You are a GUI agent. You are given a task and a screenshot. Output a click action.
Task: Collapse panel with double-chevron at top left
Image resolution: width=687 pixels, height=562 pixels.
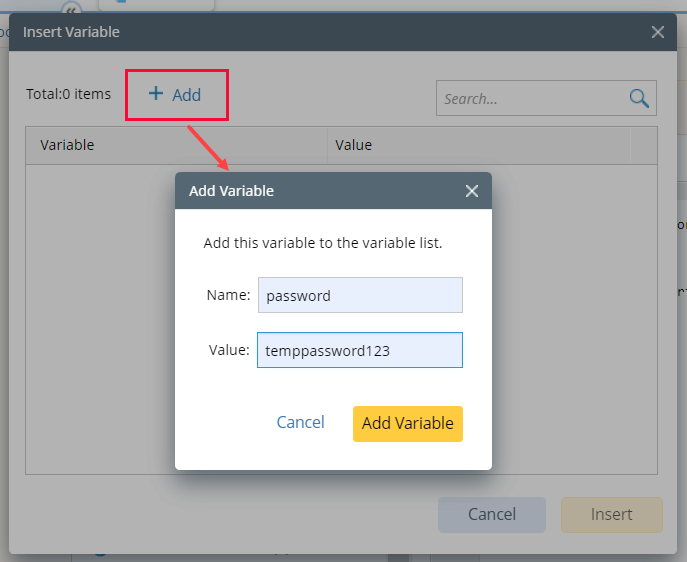coord(71,6)
